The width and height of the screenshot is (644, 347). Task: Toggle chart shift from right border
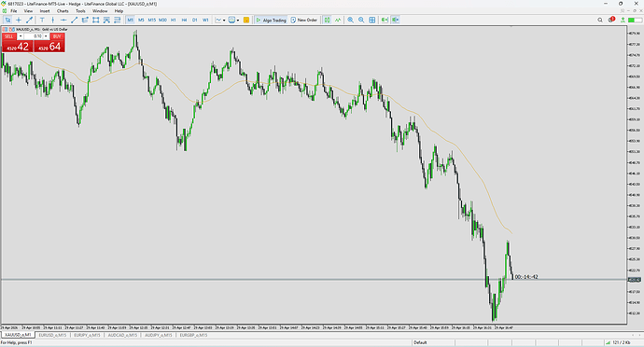tap(395, 20)
